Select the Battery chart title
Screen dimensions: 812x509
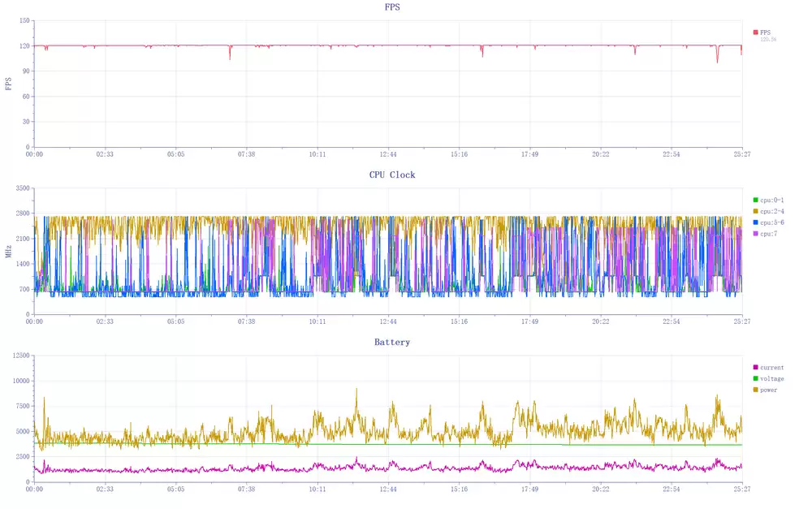tap(392, 343)
